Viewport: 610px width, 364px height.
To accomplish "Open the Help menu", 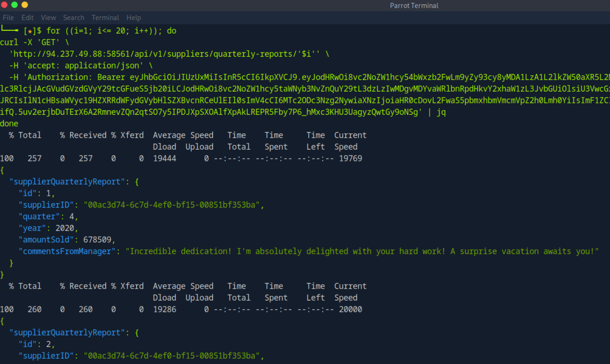I will pyautogui.click(x=134, y=18).
